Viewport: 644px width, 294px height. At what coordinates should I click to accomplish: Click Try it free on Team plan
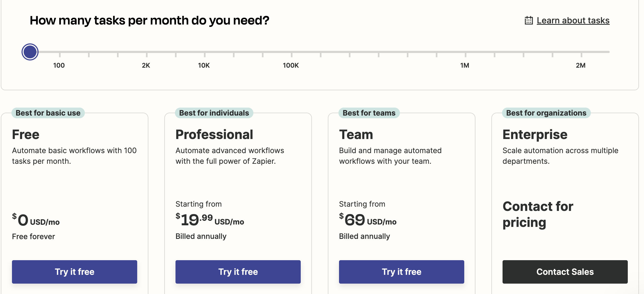[x=402, y=272]
